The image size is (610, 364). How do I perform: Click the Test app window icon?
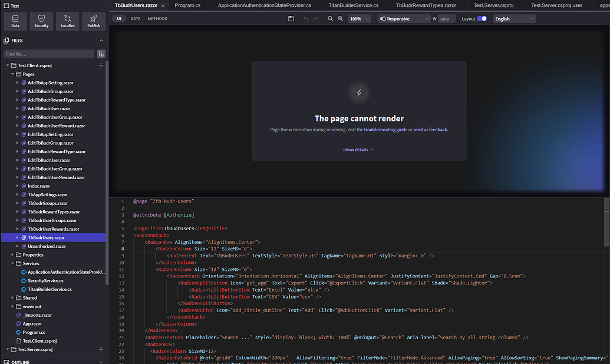pos(6,6)
